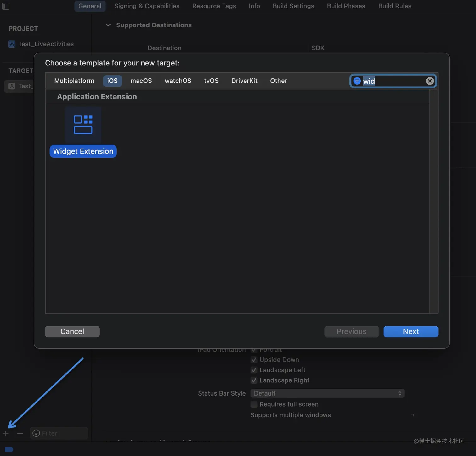
Task: Click the Supports multiple windows label
Action: pyautogui.click(x=291, y=415)
